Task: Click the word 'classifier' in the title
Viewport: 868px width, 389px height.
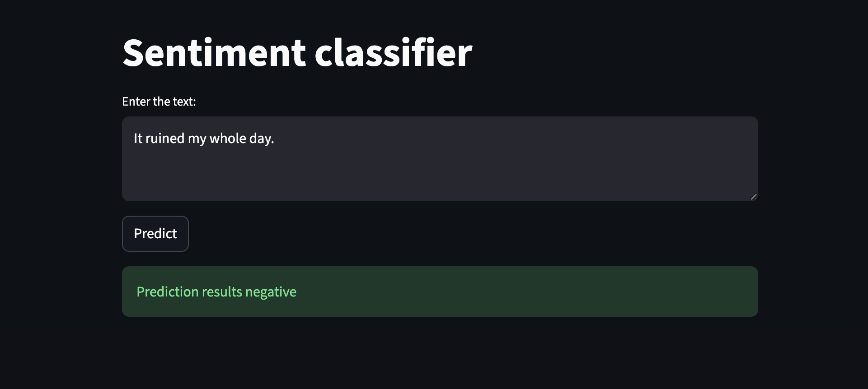Action: [393, 53]
